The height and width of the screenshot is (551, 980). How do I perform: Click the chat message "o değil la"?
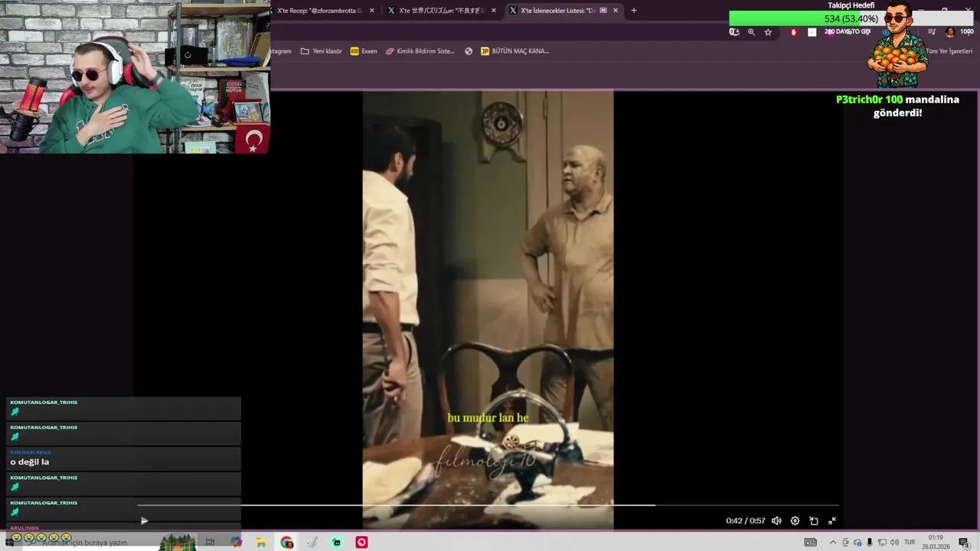pos(30,462)
